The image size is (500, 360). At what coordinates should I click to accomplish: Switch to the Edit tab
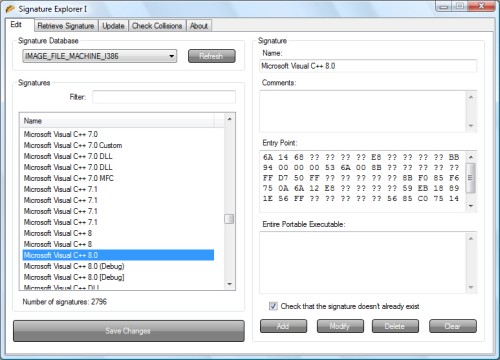19,25
